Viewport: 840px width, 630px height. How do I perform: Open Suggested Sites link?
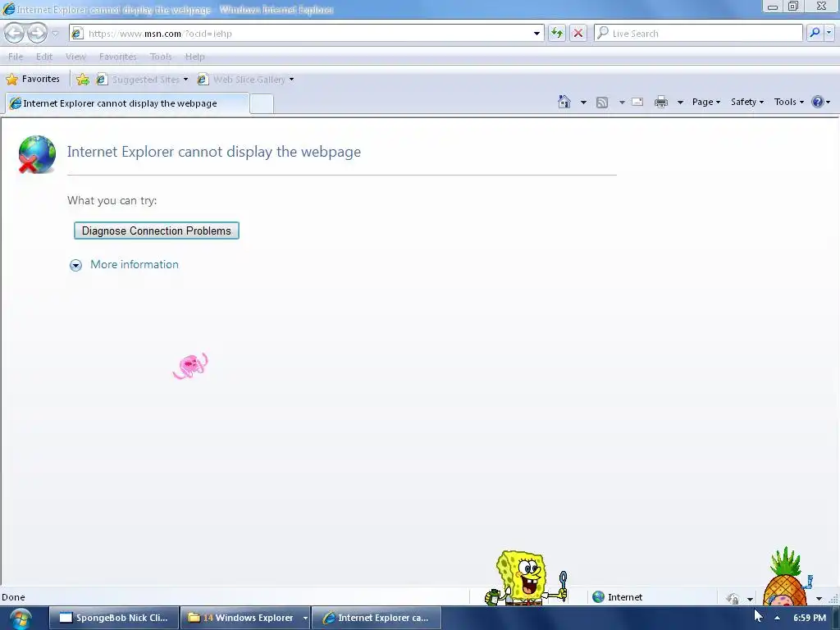tap(138, 80)
